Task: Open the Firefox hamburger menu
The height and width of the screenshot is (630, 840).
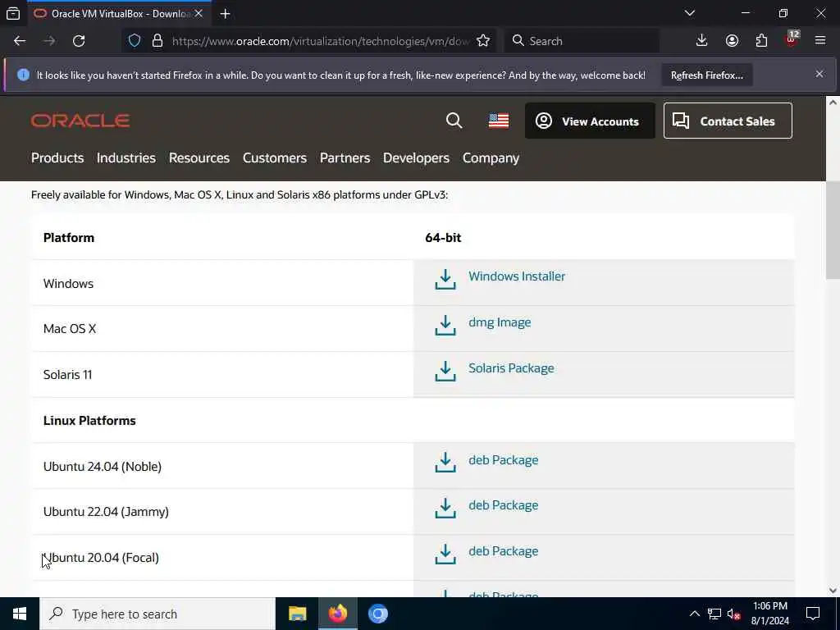Action: tap(820, 41)
